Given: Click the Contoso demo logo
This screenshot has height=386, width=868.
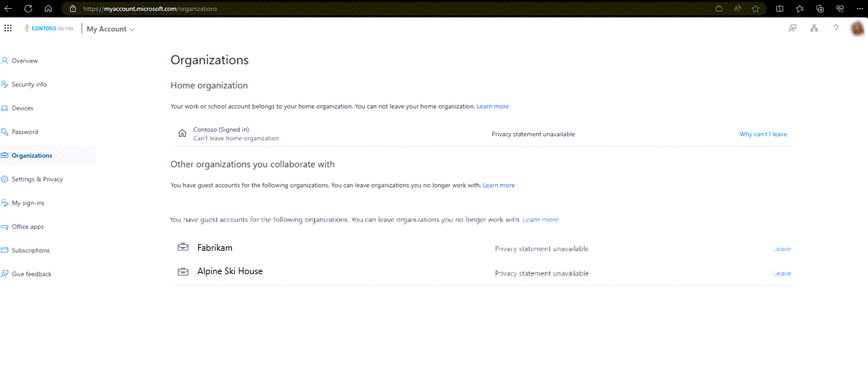Looking at the screenshot, I should pyautogui.click(x=50, y=29).
